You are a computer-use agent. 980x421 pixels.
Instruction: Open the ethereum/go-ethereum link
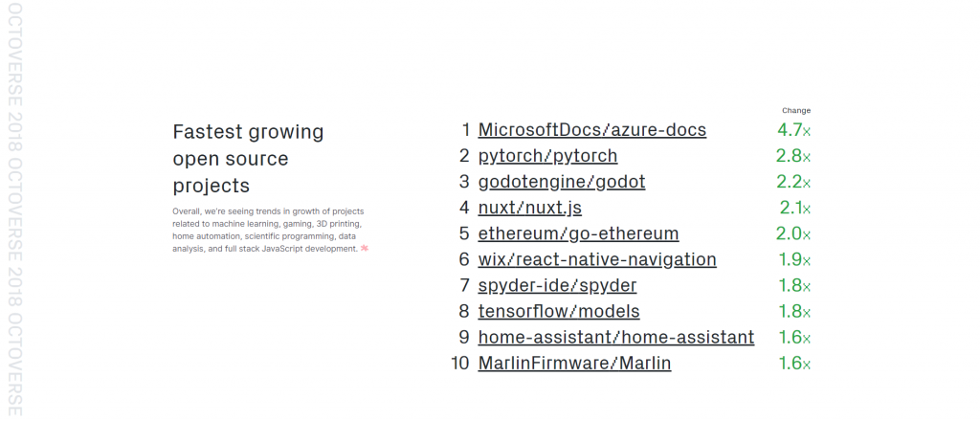tap(578, 233)
